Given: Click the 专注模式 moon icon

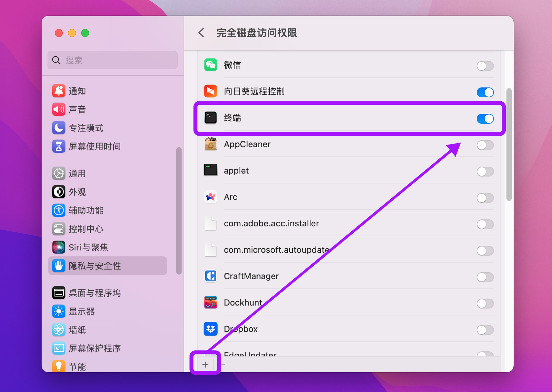Looking at the screenshot, I should 59,128.
